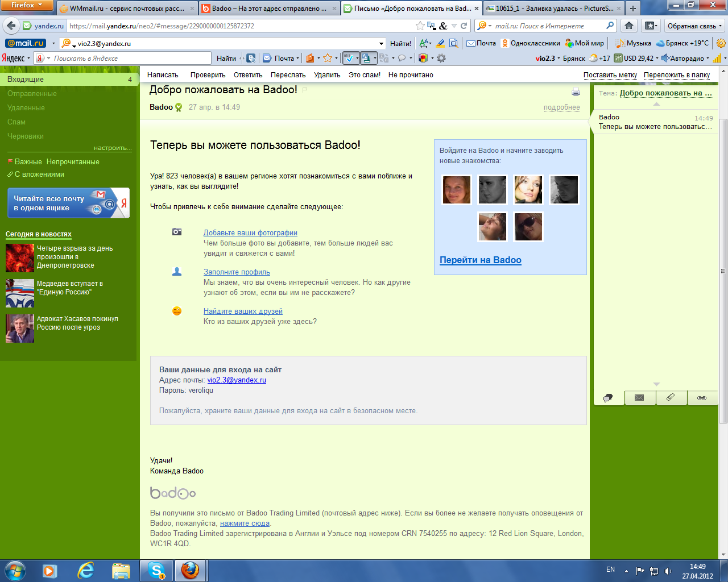Expand thread list with bottom down arrow

click(x=656, y=384)
